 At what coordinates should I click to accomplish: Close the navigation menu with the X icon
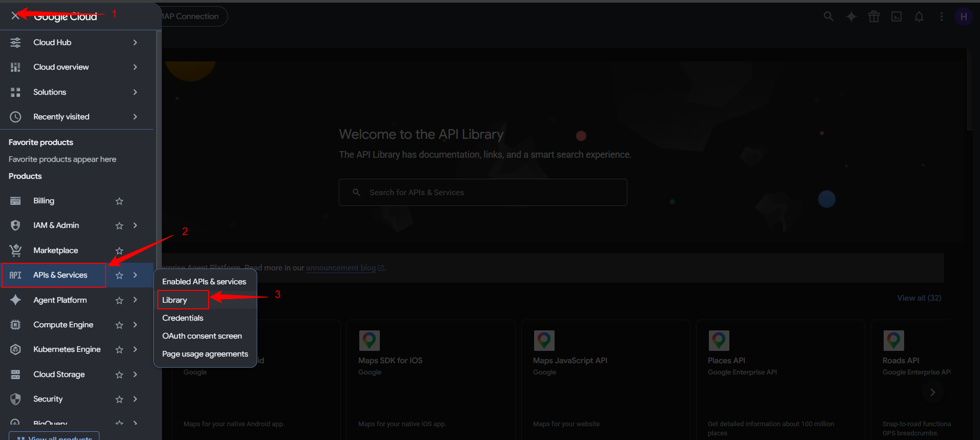click(x=15, y=15)
